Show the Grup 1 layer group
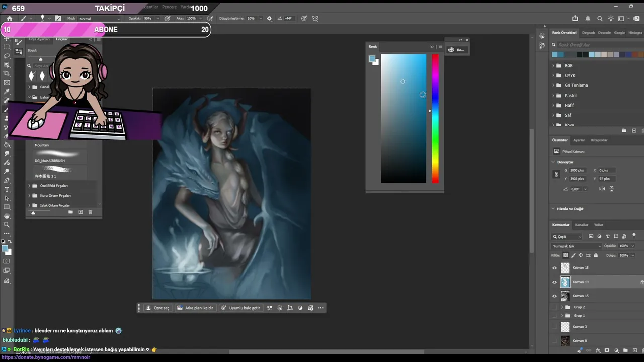This screenshot has height=362, width=644. [555, 316]
